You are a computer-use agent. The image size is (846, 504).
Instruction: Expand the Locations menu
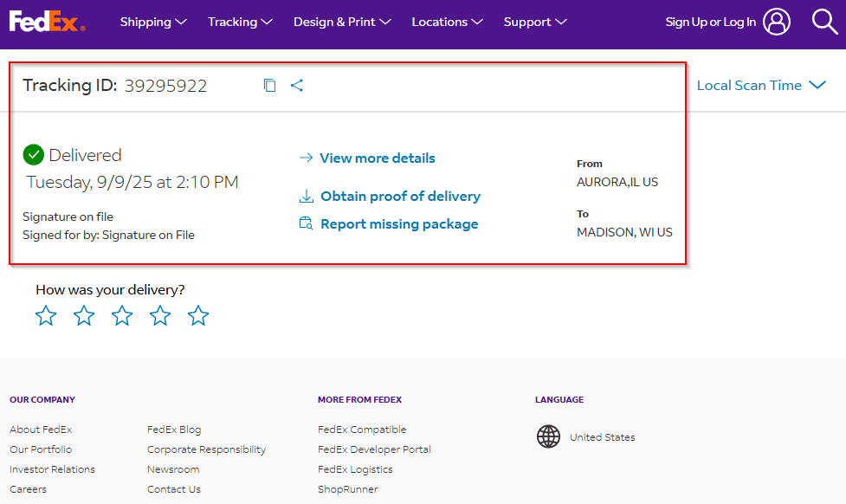448,23
